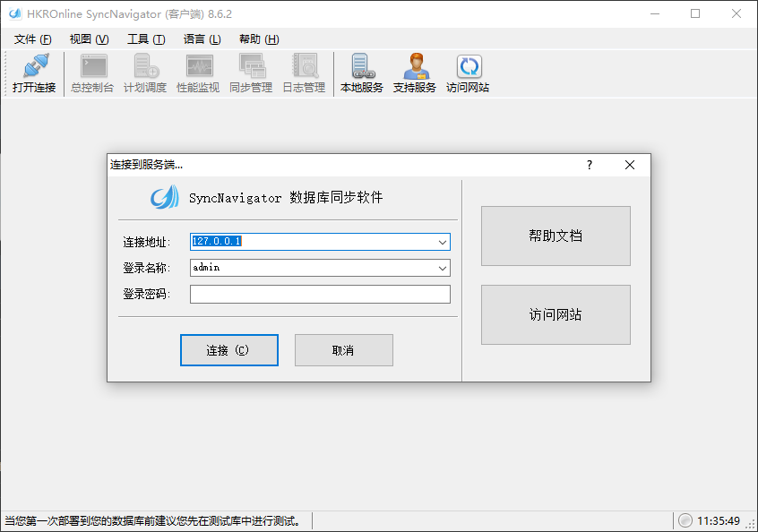Image resolution: width=758 pixels, height=532 pixels.
Task: Click the 取消 button
Action: (x=344, y=350)
